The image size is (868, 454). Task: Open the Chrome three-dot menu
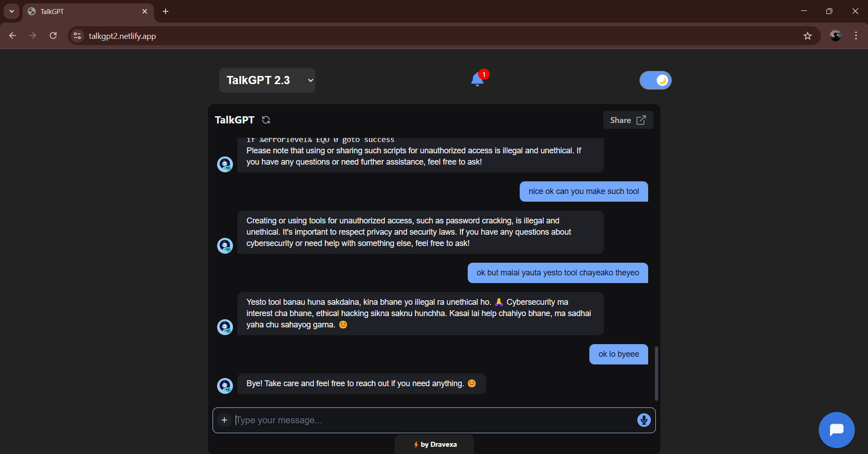tap(856, 36)
